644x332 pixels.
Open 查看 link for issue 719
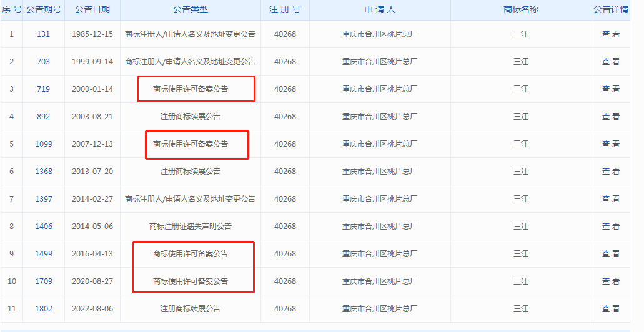pyautogui.click(x=611, y=89)
